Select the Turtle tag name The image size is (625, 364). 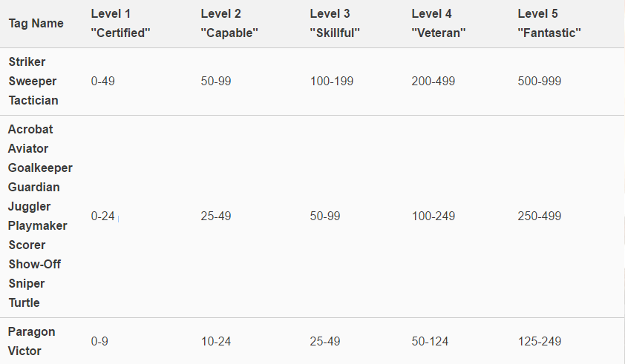point(24,302)
